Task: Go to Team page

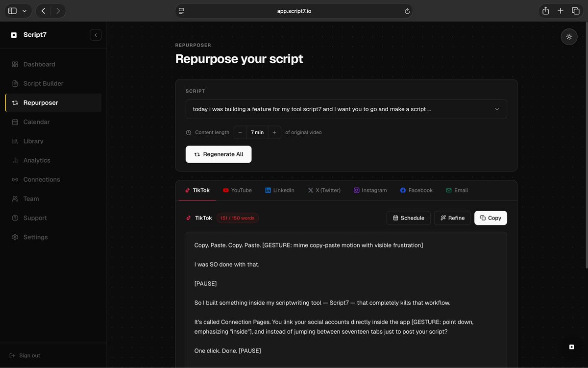Action: point(53,198)
